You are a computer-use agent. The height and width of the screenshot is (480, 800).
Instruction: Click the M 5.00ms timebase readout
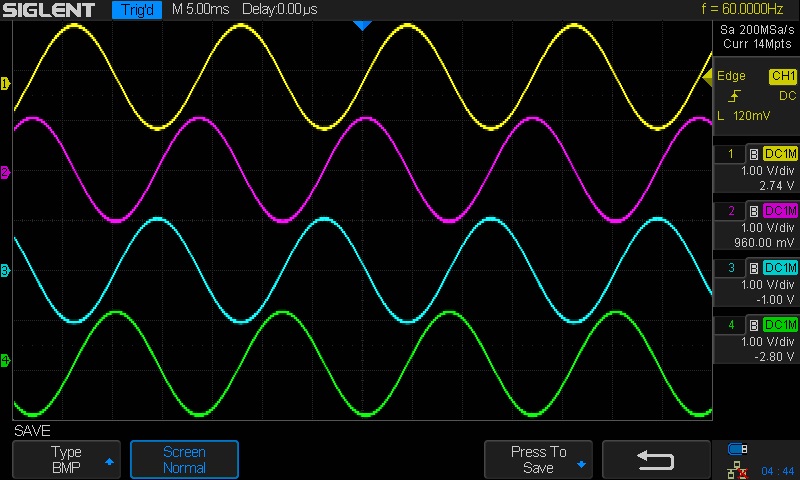pyautogui.click(x=202, y=10)
